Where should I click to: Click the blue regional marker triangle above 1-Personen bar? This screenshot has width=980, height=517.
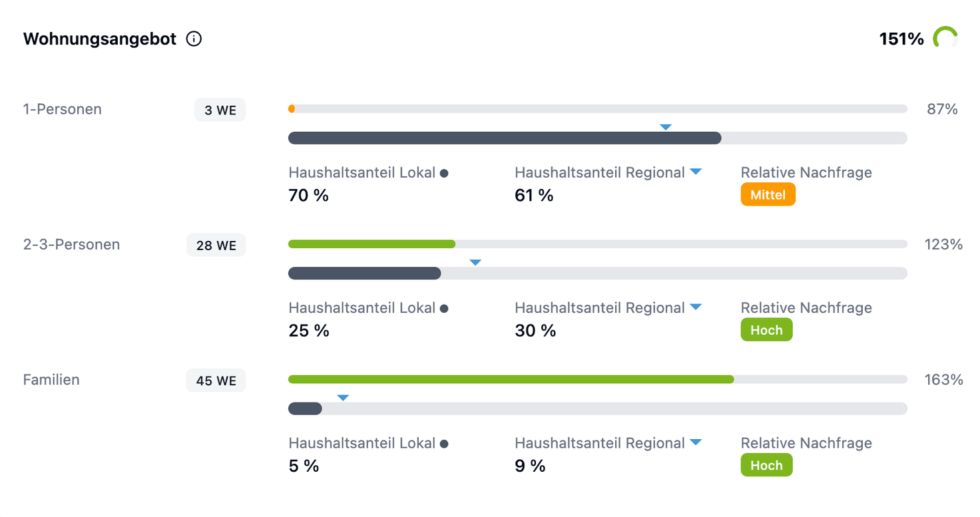[665, 126]
